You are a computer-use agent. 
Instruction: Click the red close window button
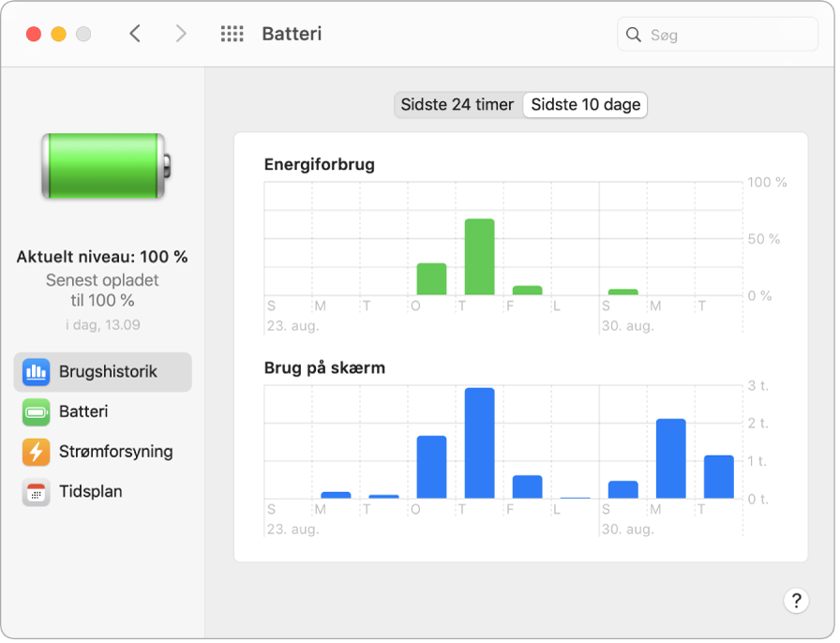click(34, 35)
